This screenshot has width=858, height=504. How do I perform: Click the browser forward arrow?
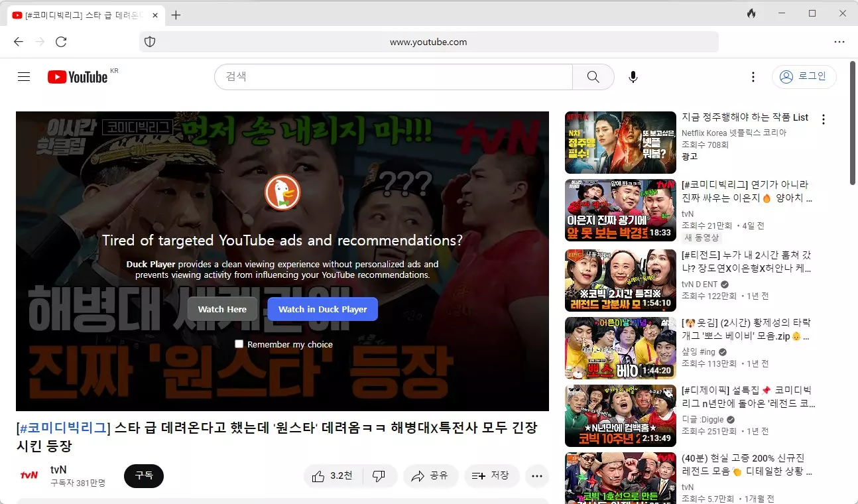[40, 42]
